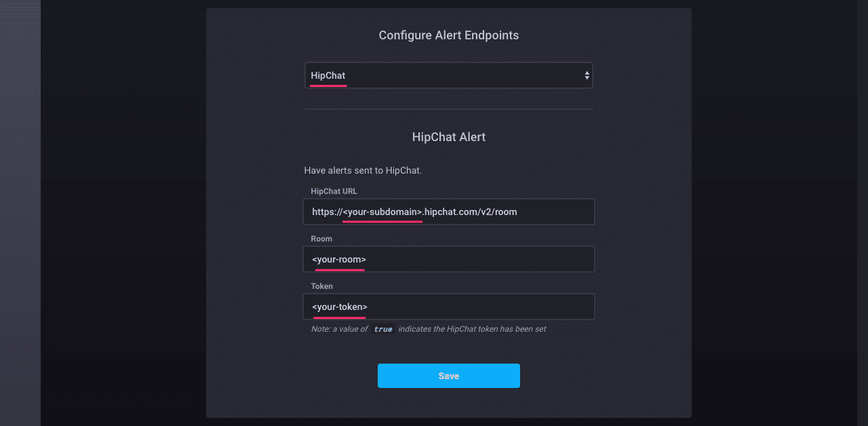
Task: Click the Room field label
Action: 321,238
